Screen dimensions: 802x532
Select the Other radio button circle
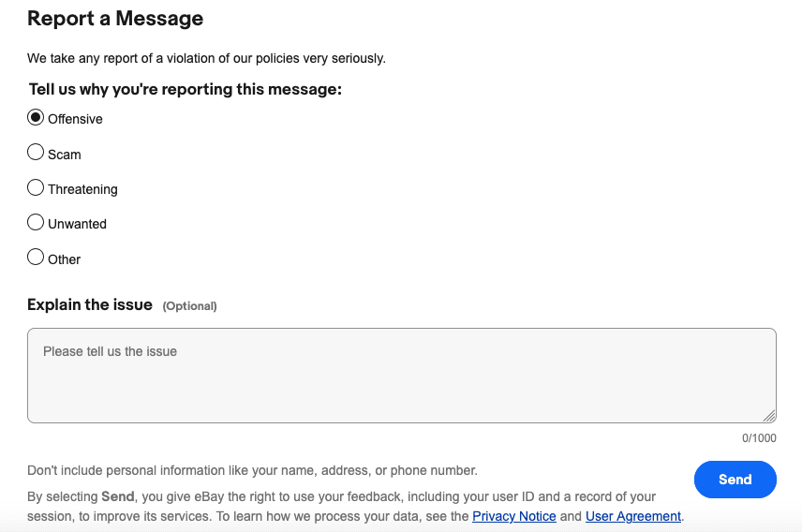point(36,257)
